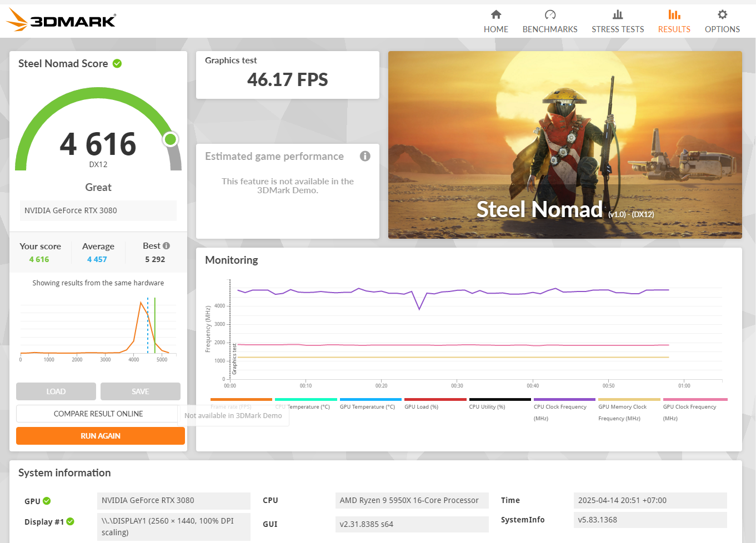Toggle the GPU Temperature legend entry
The image size is (756, 543).
point(371,404)
